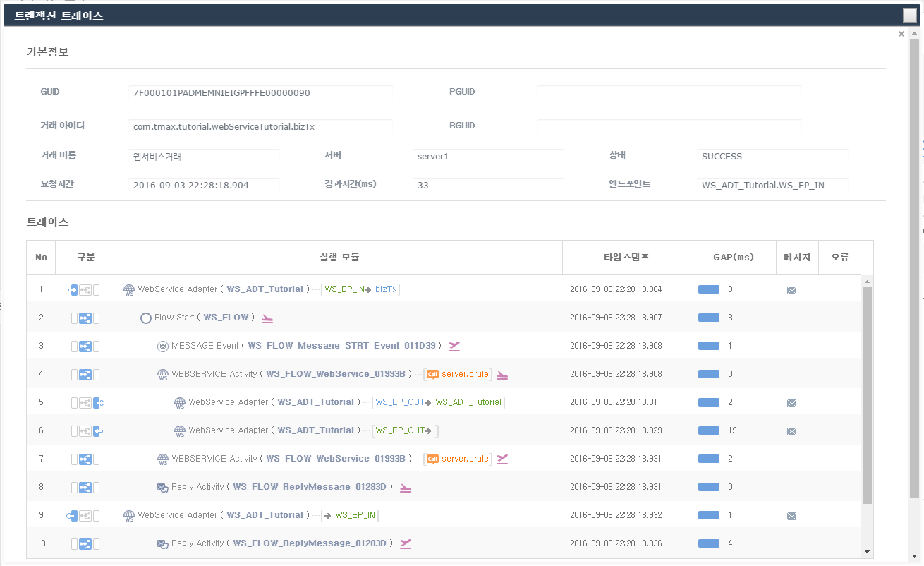Select the Flow Start circle icon for WS_FLOW

146,318
